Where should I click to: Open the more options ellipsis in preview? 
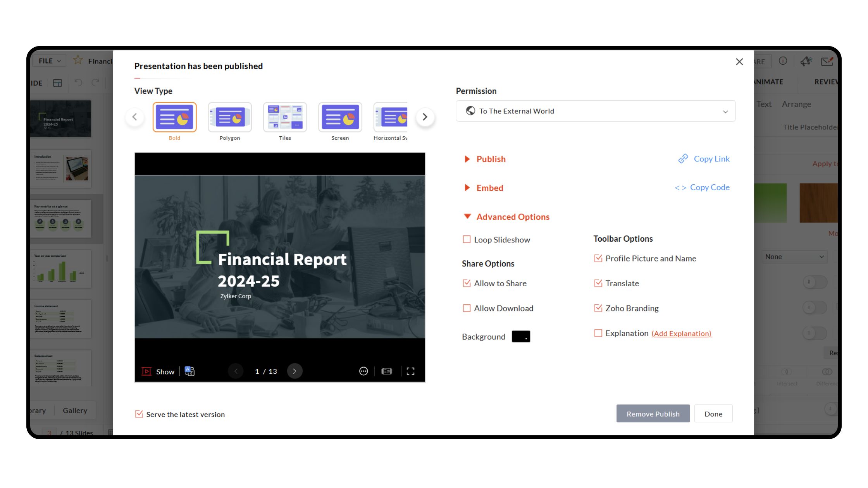(x=363, y=371)
